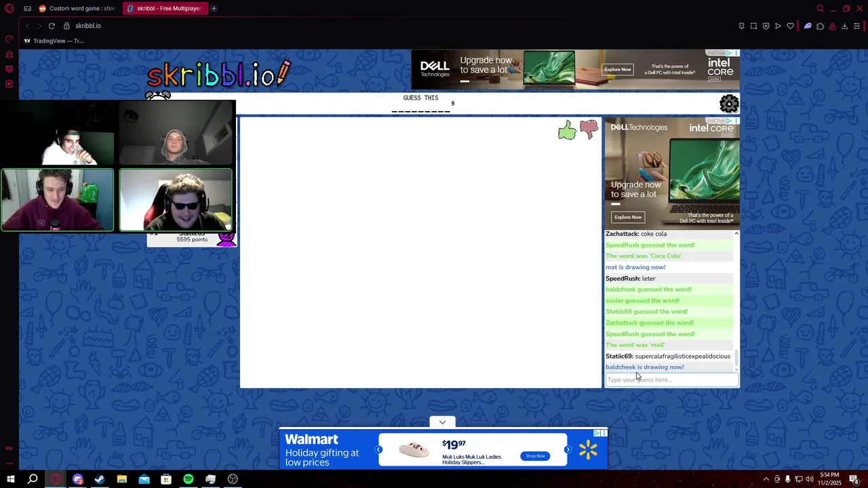
Task: Open tab search magnifier icon
Action: point(820,8)
